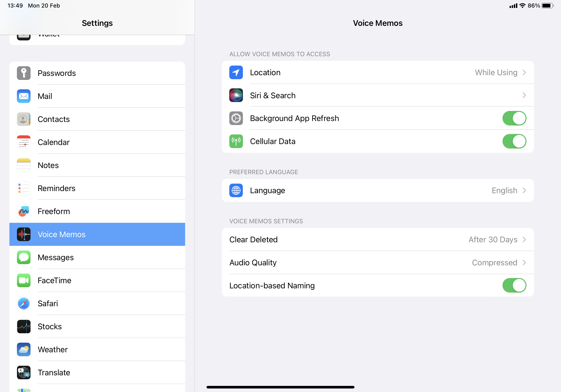Tap the Passwords key icon
The height and width of the screenshot is (392, 561).
[x=24, y=73]
